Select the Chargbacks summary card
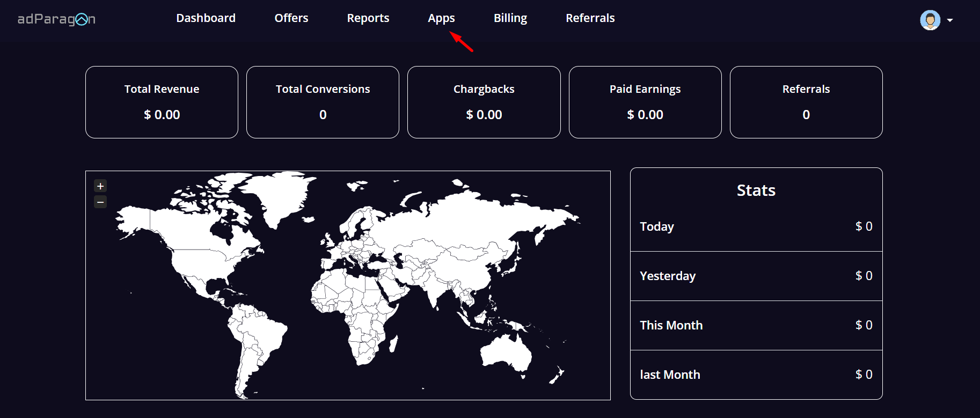This screenshot has width=980, height=418. pyautogui.click(x=484, y=102)
